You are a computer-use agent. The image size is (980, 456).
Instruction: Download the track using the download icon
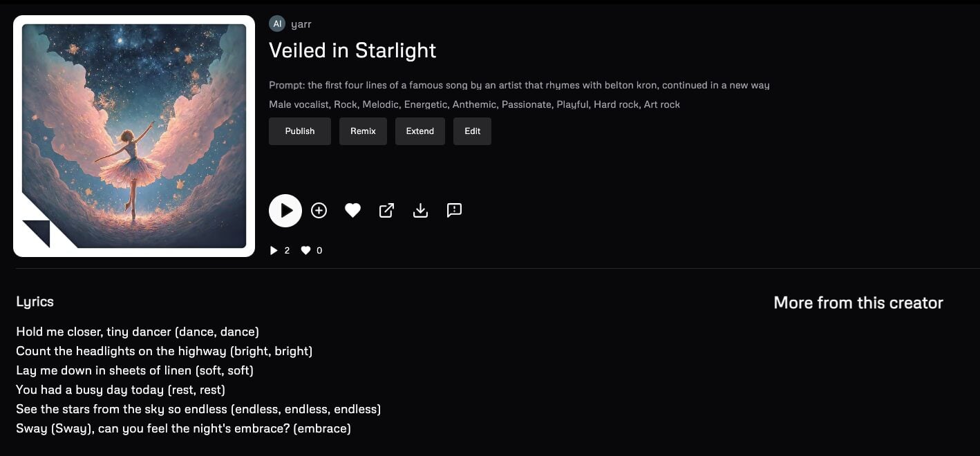pos(420,211)
